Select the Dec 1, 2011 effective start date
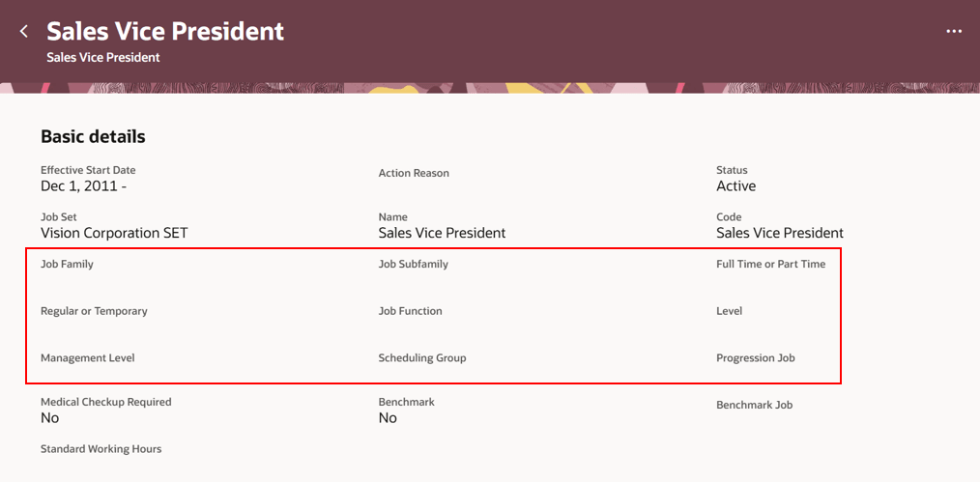This screenshot has width=980, height=482. tap(83, 185)
